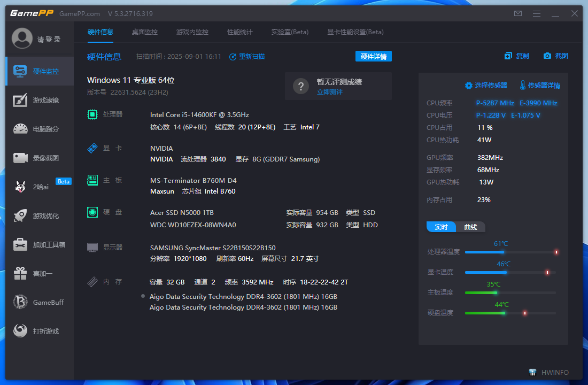Screen dimensions: 588x385
Task: Select the 实时 realtime view toggle
Action: coord(441,227)
